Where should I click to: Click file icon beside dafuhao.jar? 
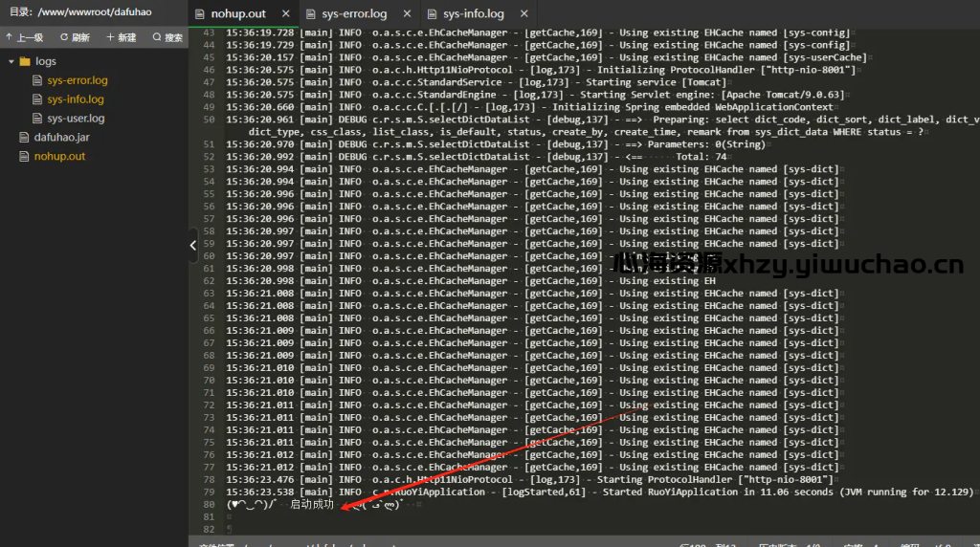point(25,138)
